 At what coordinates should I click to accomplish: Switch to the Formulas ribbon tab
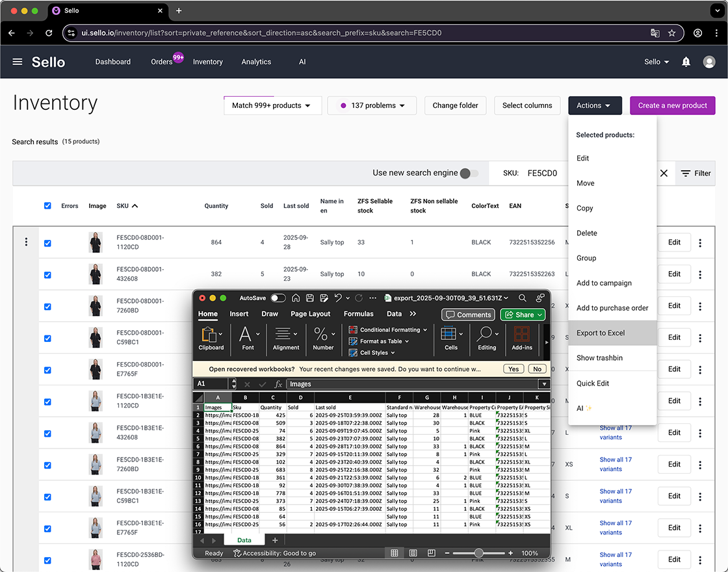358,313
